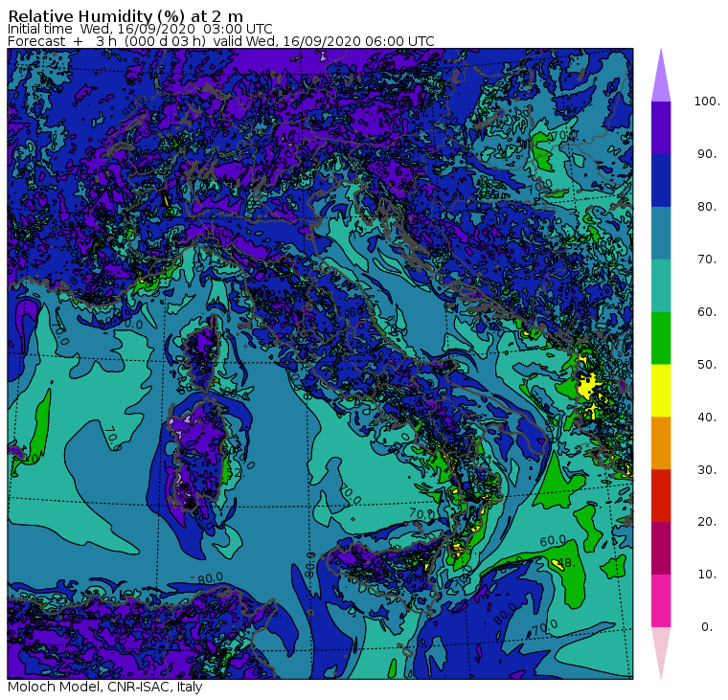Click the '48.' minimum label southeast of Calabria
Viewport: 728px width, 700px height.
click(x=567, y=563)
